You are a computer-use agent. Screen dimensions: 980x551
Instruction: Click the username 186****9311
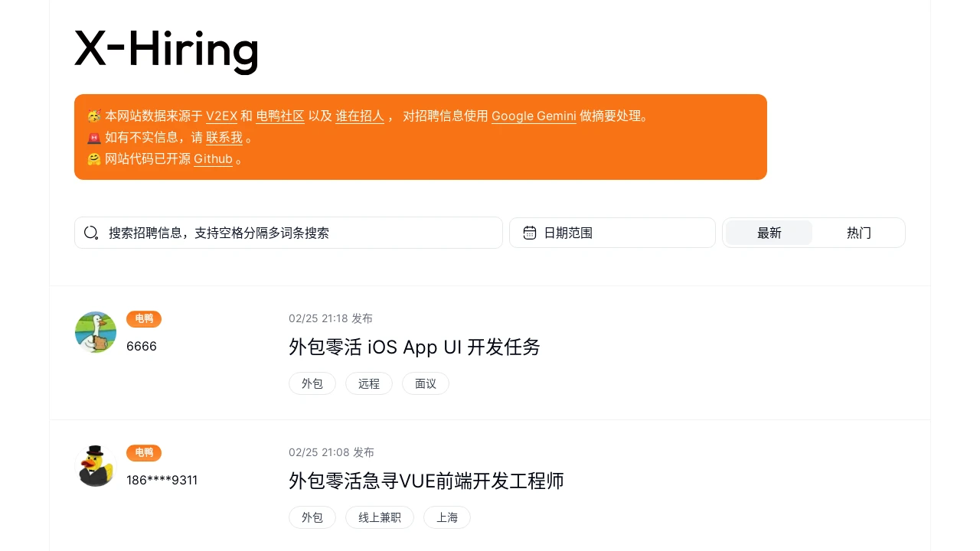pyautogui.click(x=162, y=481)
